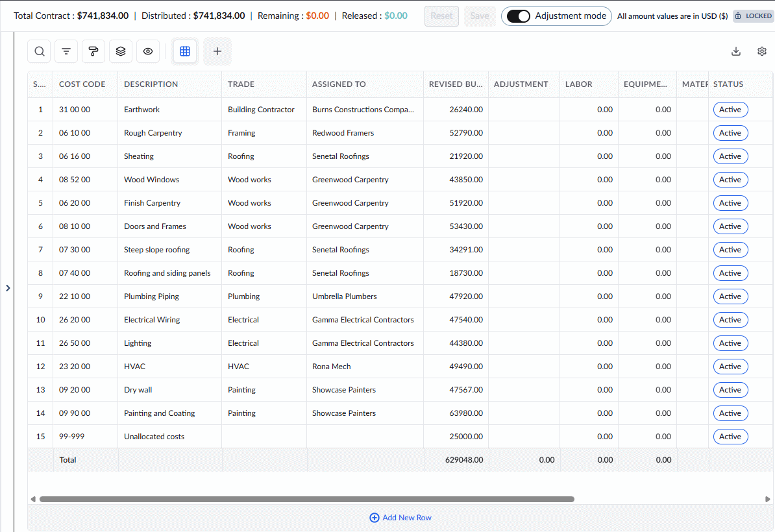
Task: Open the Active status for Wood Windows
Action: [730, 180]
